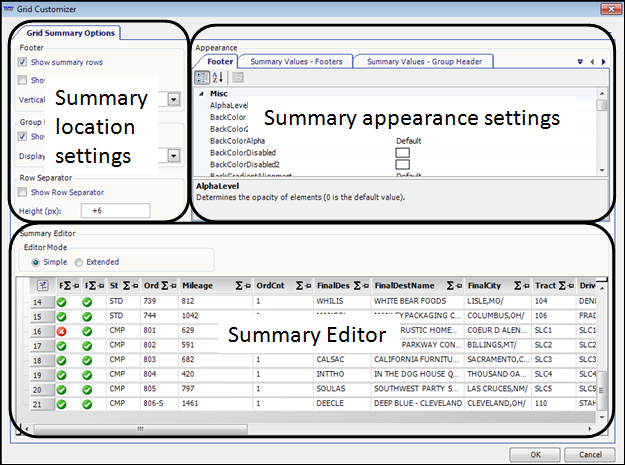Screen dimensions: 625x465
Task: Switch to Summary Values - Footers tab
Action: (x=295, y=62)
